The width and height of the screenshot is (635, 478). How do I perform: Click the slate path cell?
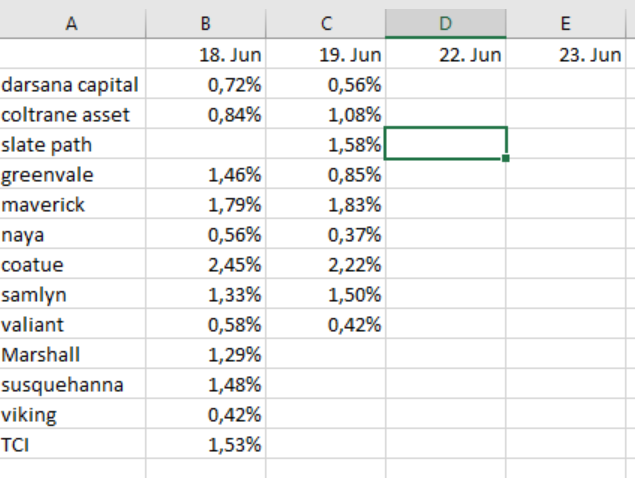72,145
